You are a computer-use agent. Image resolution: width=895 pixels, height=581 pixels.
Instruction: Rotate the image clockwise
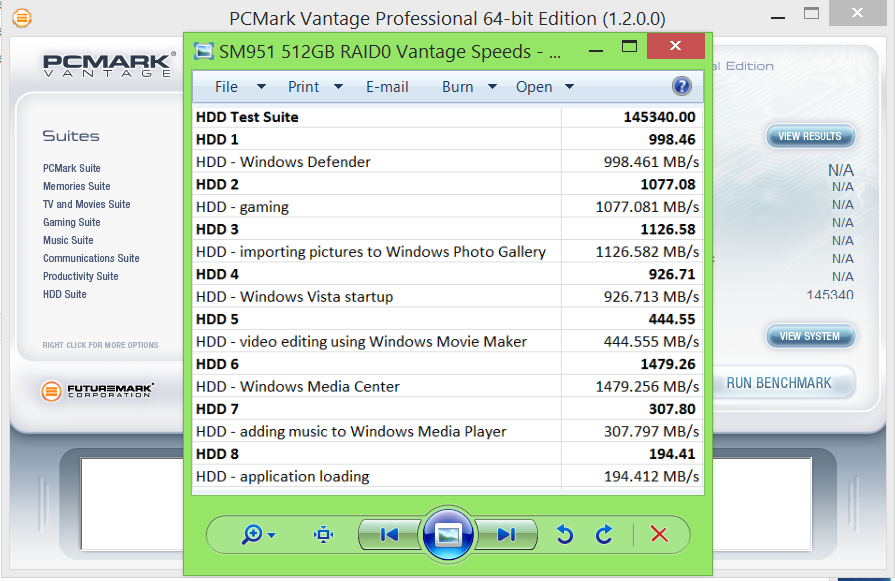(604, 535)
